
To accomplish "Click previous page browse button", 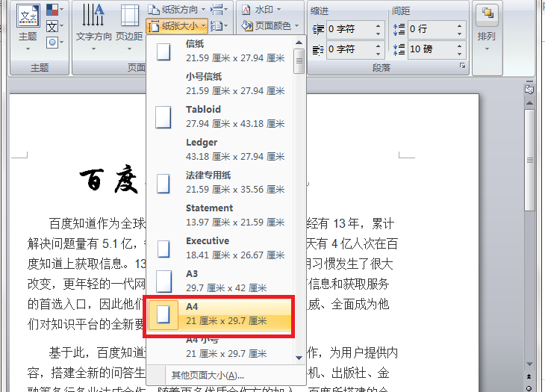I will pyautogui.click(x=529, y=376).
